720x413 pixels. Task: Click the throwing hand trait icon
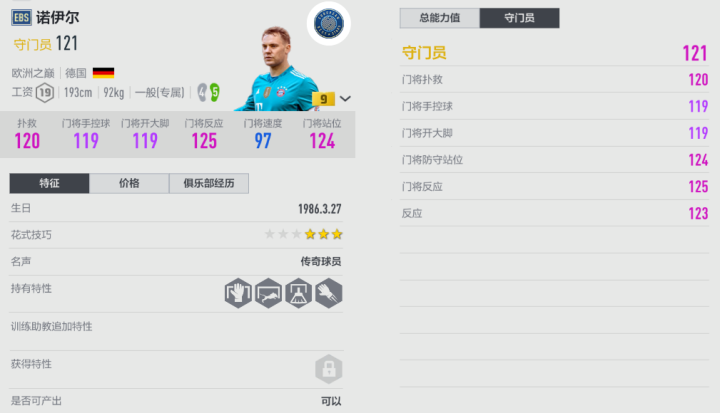[329, 293]
